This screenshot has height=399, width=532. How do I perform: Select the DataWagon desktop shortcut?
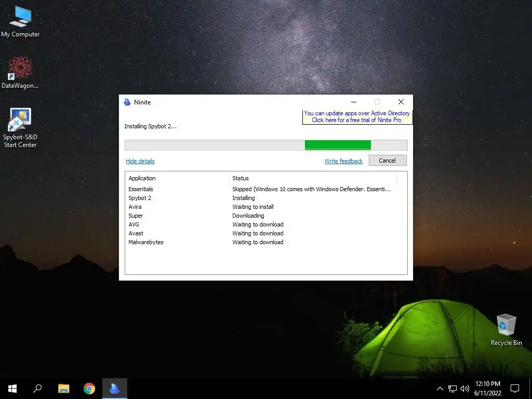click(20, 73)
